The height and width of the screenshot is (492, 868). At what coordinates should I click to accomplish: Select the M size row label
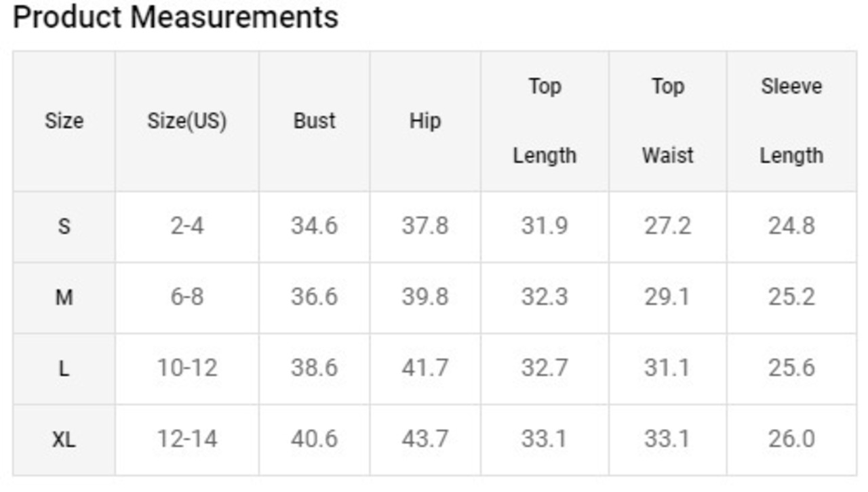tap(64, 298)
